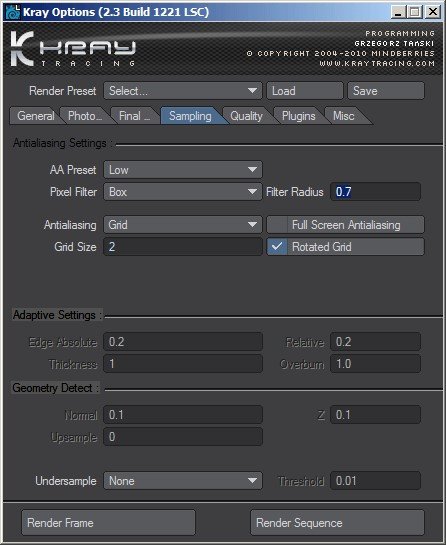The height and width of the screenshot is (545, 446).
Task: Switch to the Misc tab
Action: pos(344,116)
